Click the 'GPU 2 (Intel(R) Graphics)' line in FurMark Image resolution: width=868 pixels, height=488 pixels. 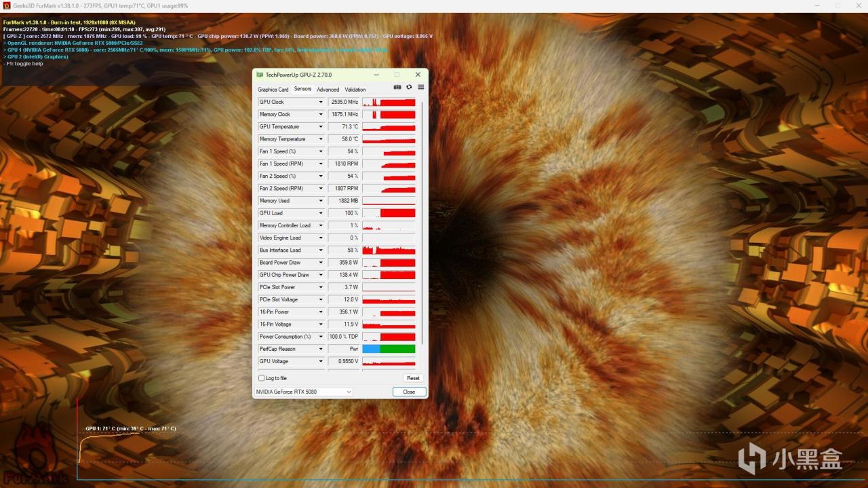click(35, 57)
